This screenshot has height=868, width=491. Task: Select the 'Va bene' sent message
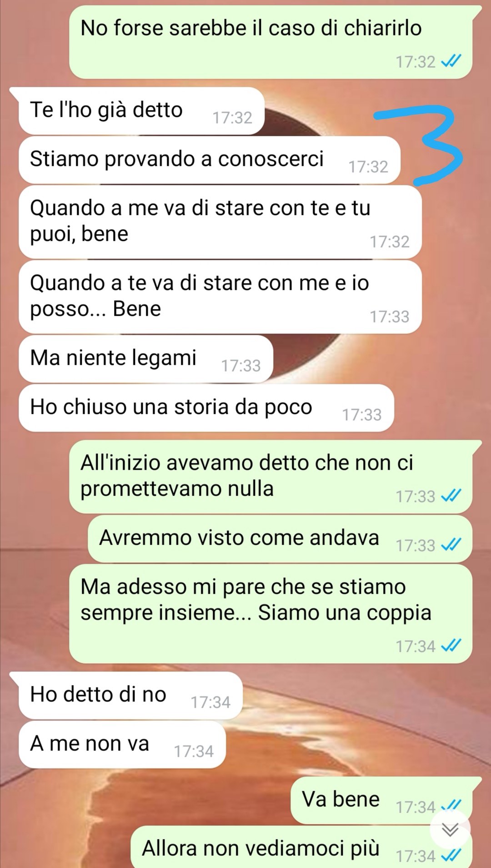pos(382,800)
